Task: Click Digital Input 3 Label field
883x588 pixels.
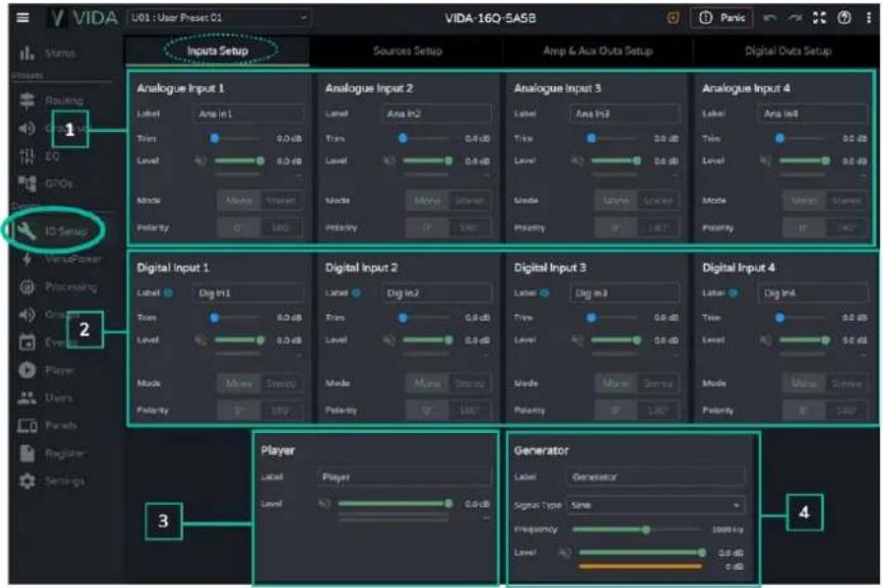Action: pos(625,294)
